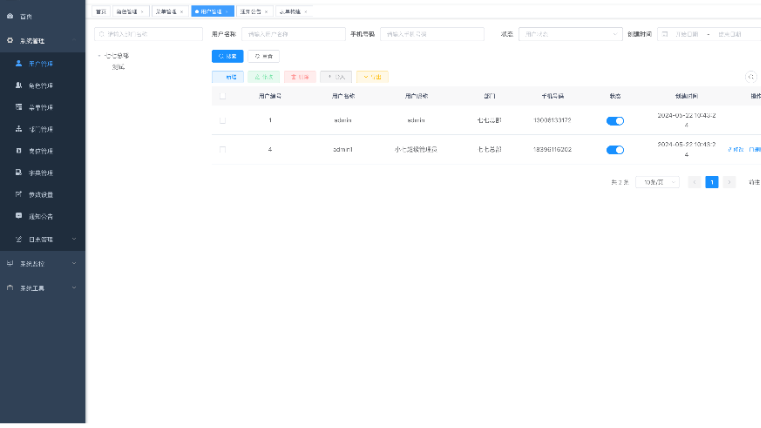
Task: Click the 参数设置 edit icon in sidebar
Action: (19, 194)
